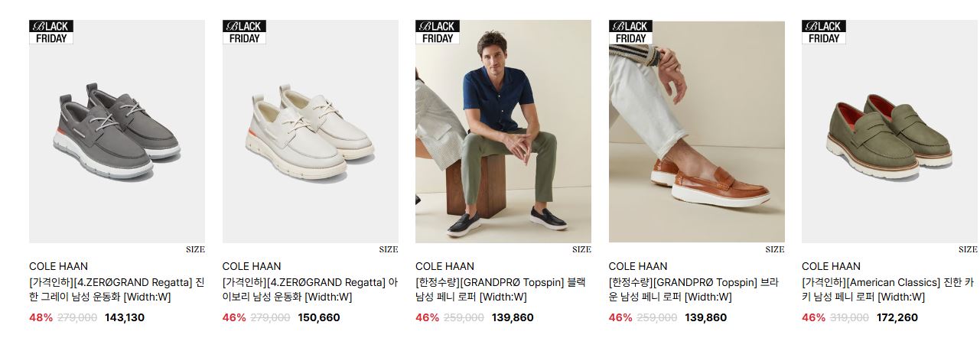Open SIZE option under ivory Regatta shoe
The width and height of the screenshot is (980, 351).
pyautogui.click(x=389, y=249)
